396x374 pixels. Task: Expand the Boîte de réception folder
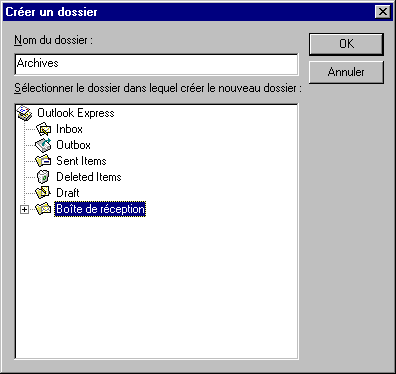pos(24,210)
